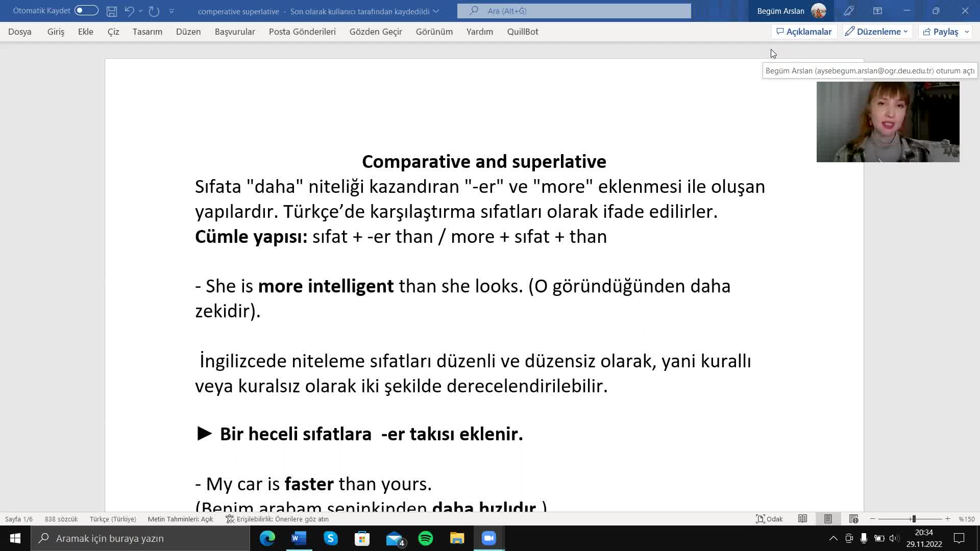Open the Tasarım menu
The width and height of the screenshot is (980, 551).
point(146,32)
